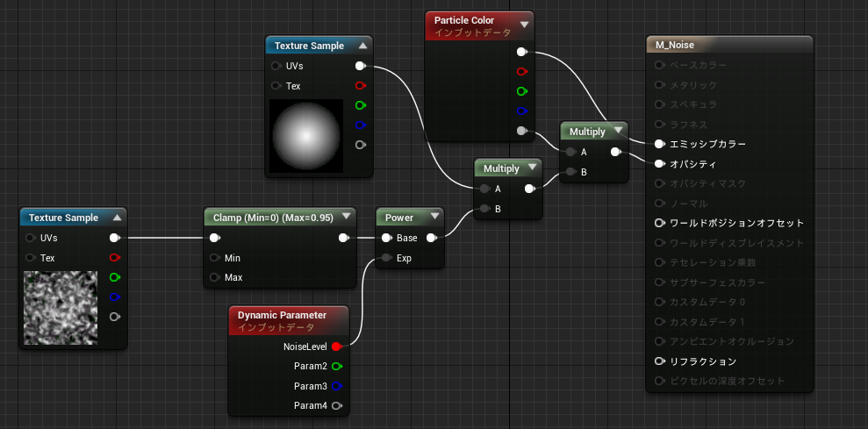Click the white RGB output pin on noise Texture Sample

coord(115,238)
